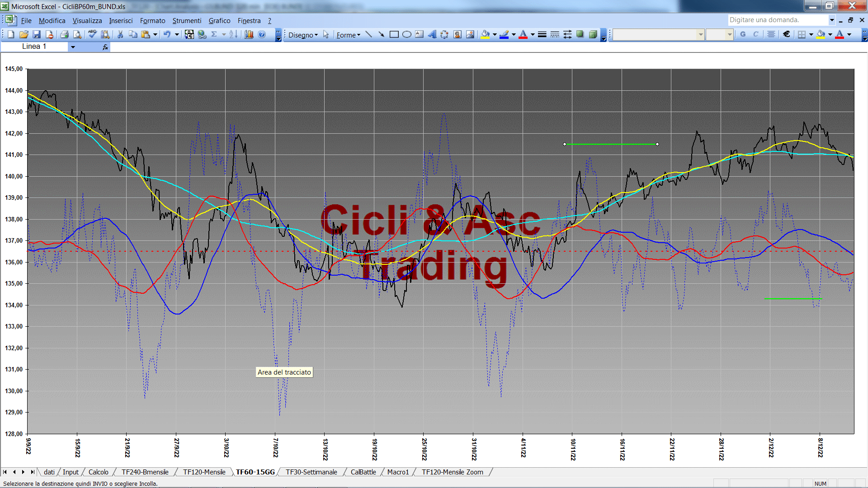This screenshot has height=488, width=868.
Task: Choose the Select Objects arrow tool
Action: pyautogui.click(x=326, y=34)
